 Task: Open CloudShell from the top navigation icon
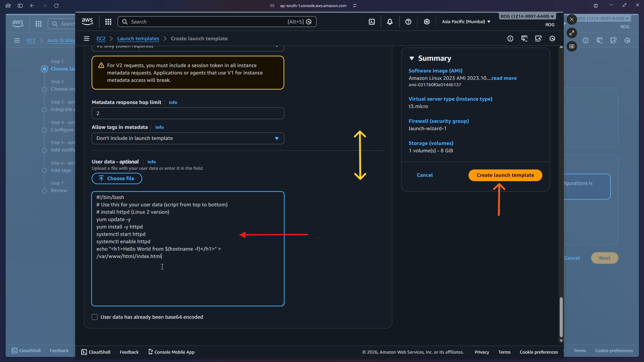[372, 21]
